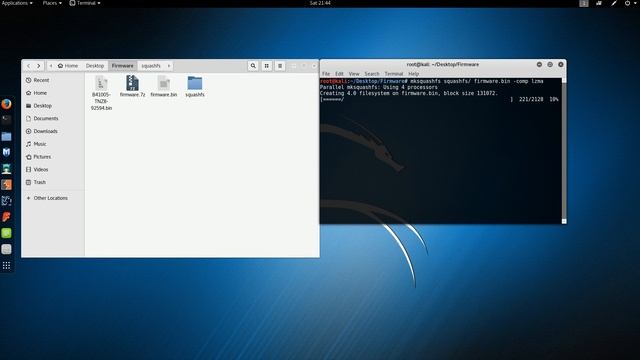Screen dimensions: 640x360
Task: Open Files from the dock
Action: 6,136
